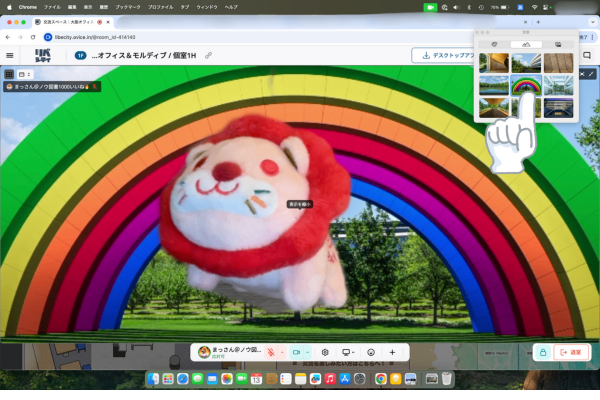This screenshot has width=600, height=400.
Task: Open the video layout options dropdown
Action: pos(24,74)
